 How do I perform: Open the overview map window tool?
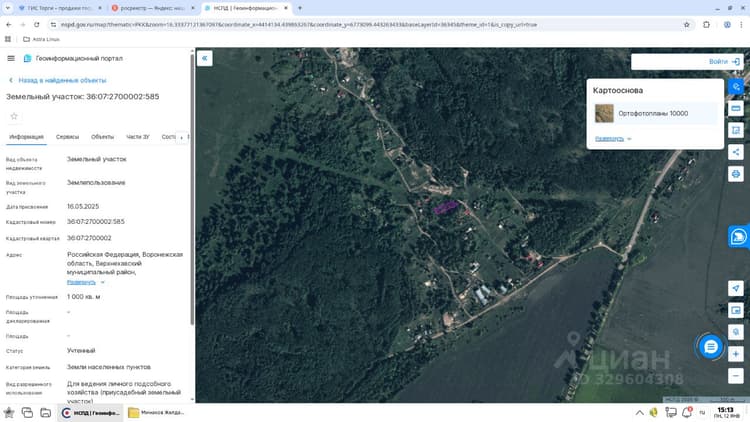736,310
